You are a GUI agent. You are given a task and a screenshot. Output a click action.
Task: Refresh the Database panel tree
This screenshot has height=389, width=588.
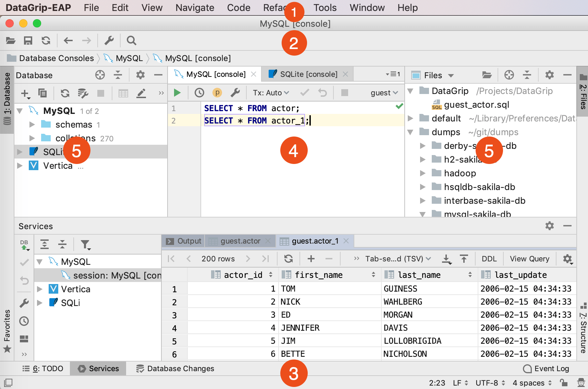click(x=65, y=93)
